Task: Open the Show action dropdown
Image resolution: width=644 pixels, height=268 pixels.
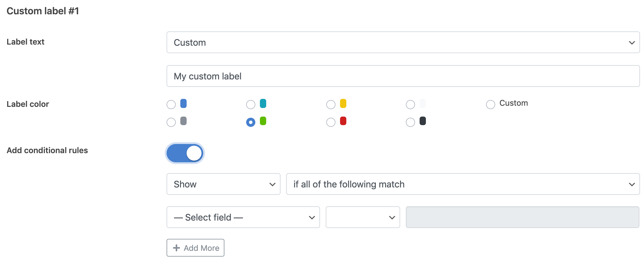Action: pos(224,184)
